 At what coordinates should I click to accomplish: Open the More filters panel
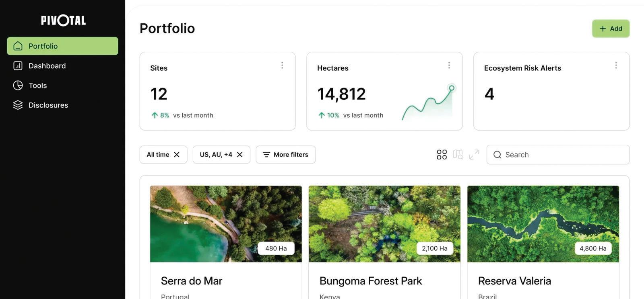(x=285, y=155)
